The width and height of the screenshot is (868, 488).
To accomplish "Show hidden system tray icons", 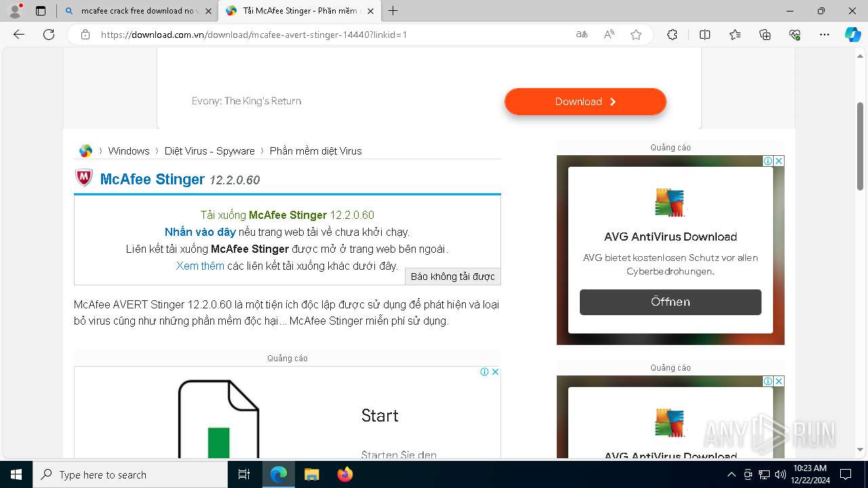I will [732, 474].
